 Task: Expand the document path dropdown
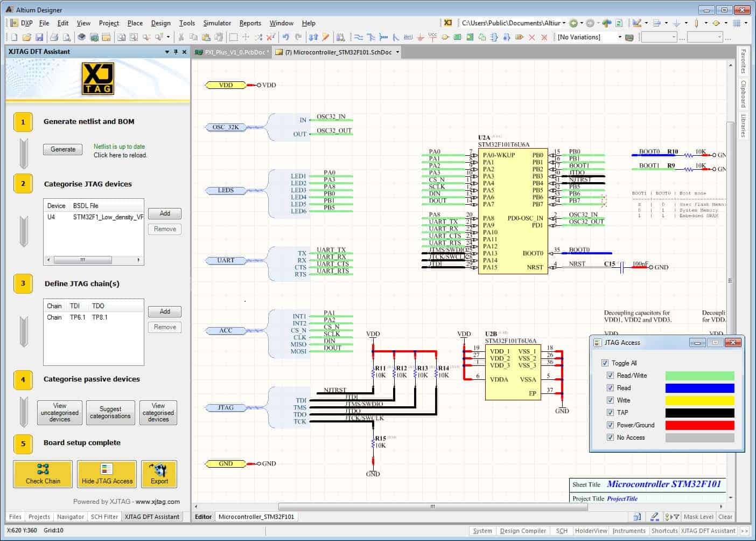(564, 23)
